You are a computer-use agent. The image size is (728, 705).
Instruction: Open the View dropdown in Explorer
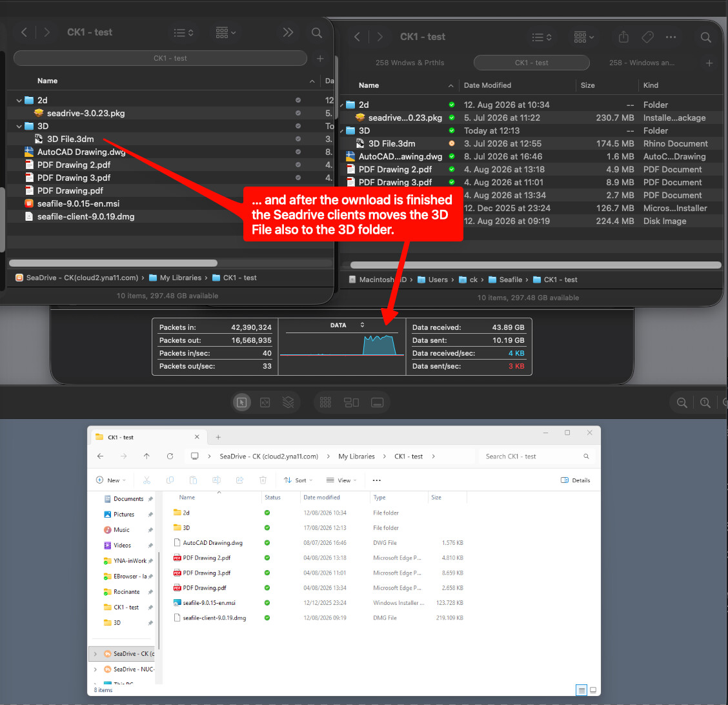tap(341, 480)
